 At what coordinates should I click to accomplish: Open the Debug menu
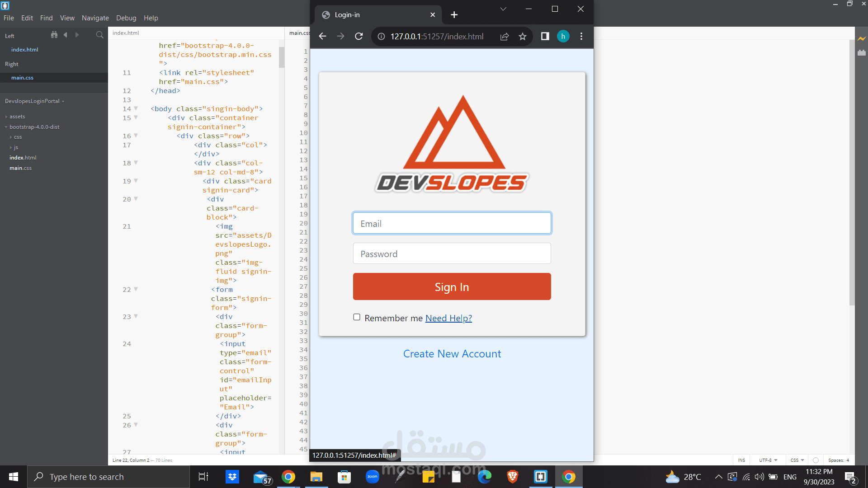[126, 18]
